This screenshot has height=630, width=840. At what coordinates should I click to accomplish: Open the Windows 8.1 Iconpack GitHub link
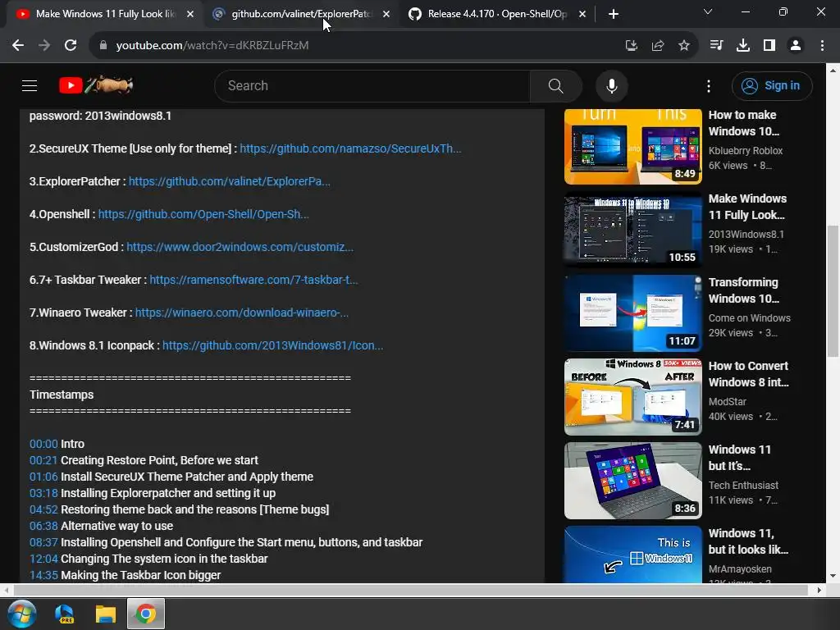coord(272,345)
